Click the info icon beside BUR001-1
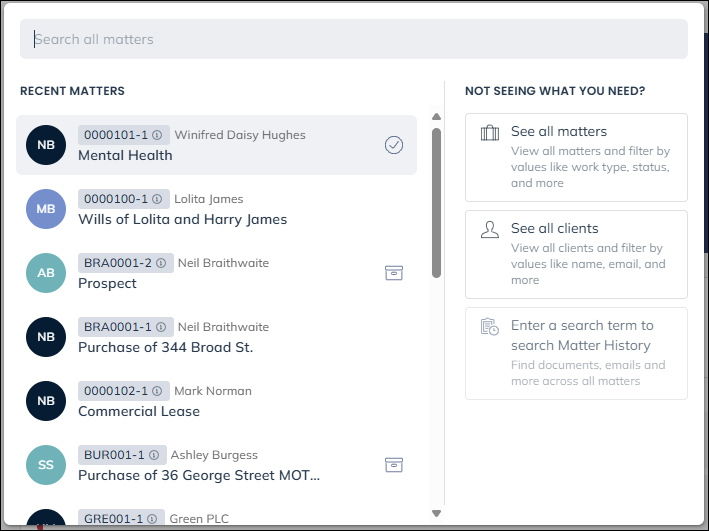The image size is (709, 531). (x=154, y=455)
